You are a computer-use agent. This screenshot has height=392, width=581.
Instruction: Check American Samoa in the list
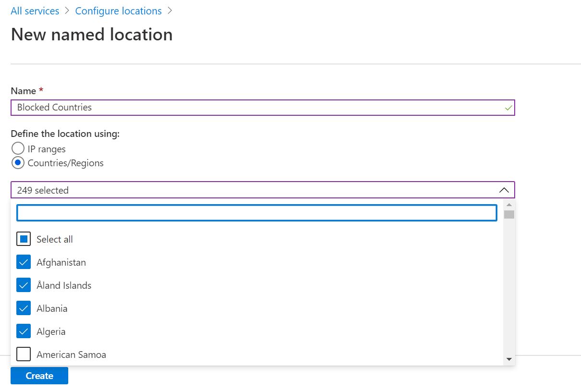coord(24,354)
